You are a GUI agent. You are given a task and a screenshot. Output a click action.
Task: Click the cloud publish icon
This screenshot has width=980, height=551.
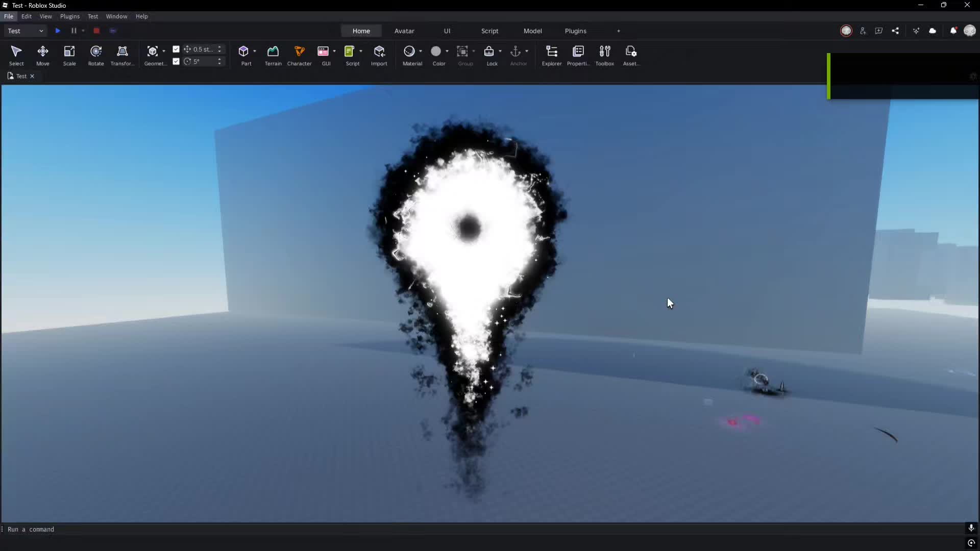(933, 31)
